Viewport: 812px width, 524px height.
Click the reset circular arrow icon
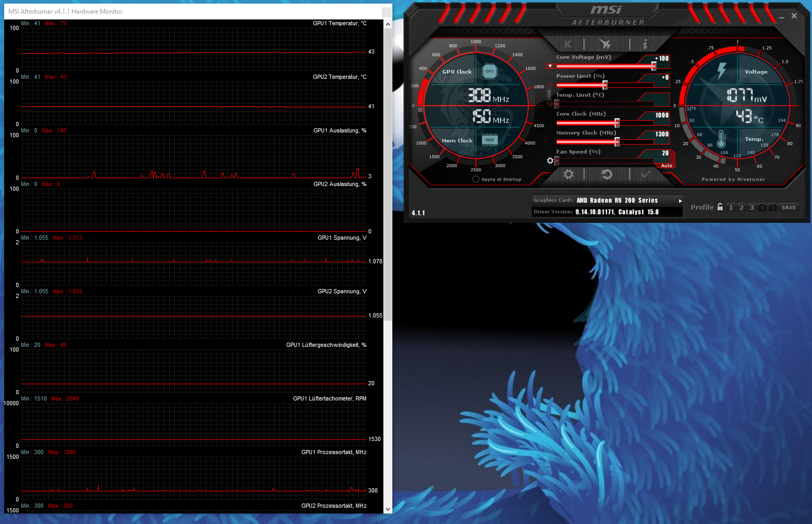(607, 174)
